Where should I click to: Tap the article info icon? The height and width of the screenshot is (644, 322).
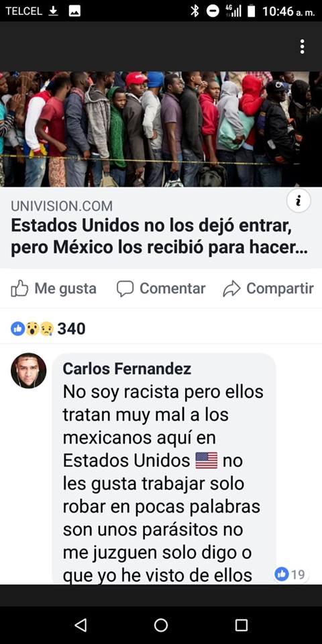tap(299, 201)
